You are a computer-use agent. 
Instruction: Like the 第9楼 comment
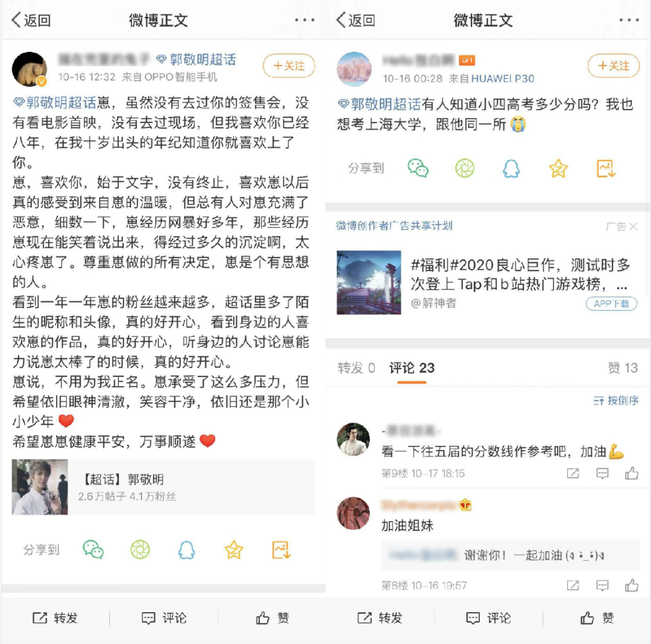[632, 473]
